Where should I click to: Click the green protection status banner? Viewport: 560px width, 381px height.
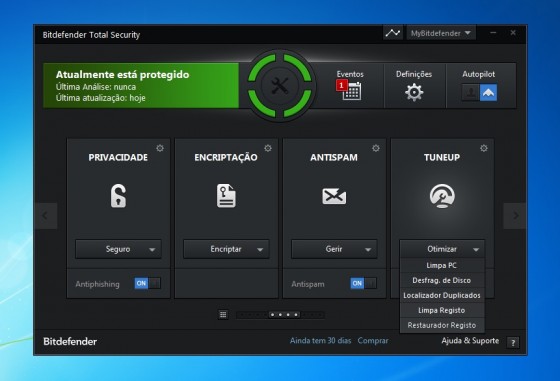pos(141,86)
